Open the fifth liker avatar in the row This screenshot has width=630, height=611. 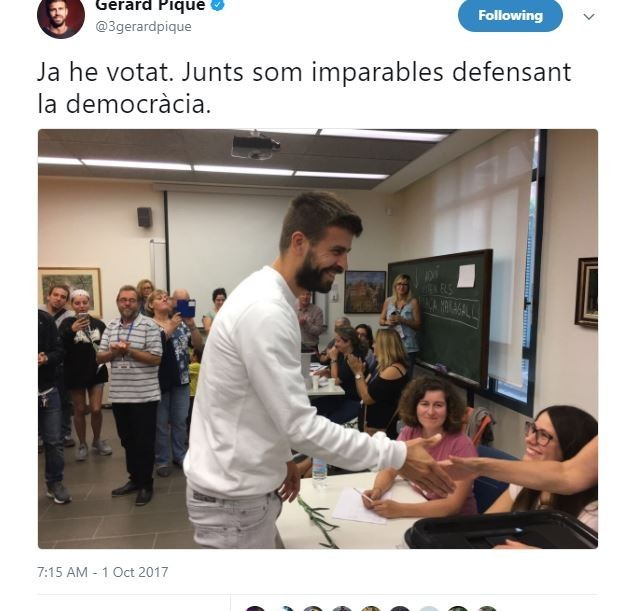click(x=371, y=608)
